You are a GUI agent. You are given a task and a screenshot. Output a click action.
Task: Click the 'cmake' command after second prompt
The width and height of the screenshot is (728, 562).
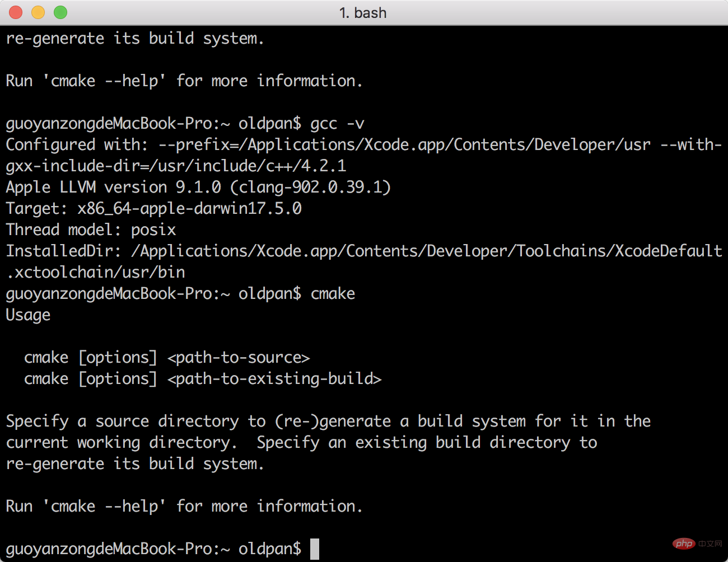(x=333, y=294)
